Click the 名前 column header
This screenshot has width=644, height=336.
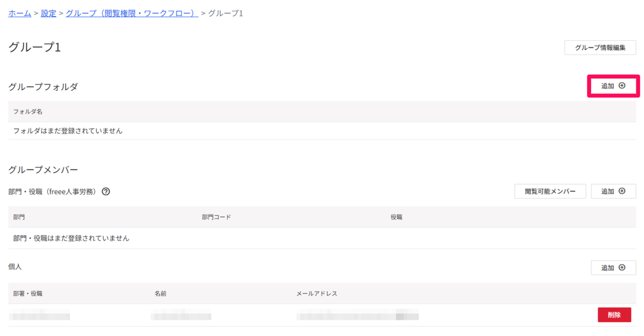pyautogui.click(x=160, y=293)
